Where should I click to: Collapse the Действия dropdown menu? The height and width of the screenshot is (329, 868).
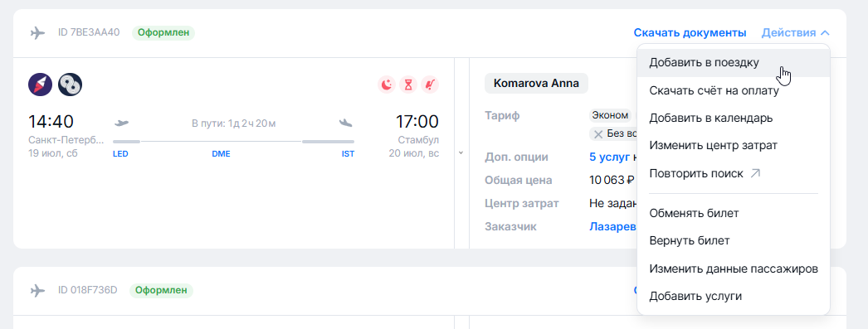click(x=796, y=32)
